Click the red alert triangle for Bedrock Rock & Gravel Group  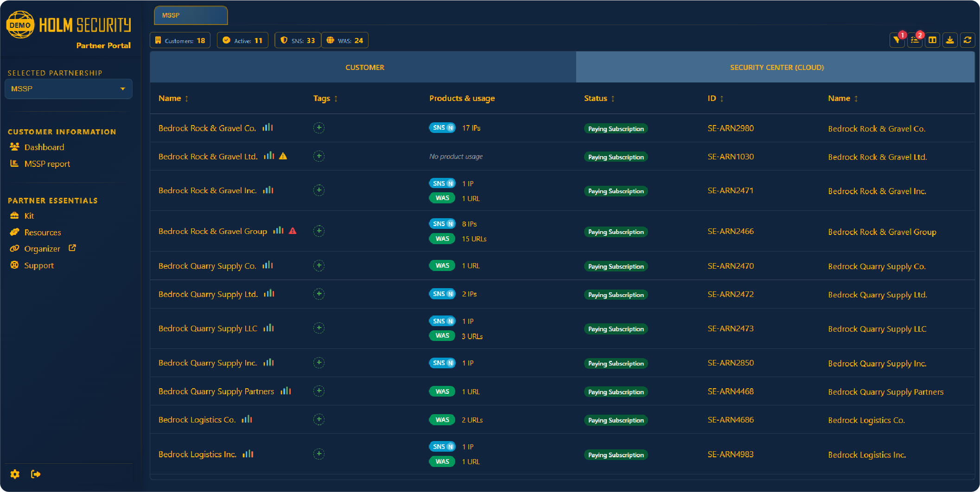click(293, 231)
